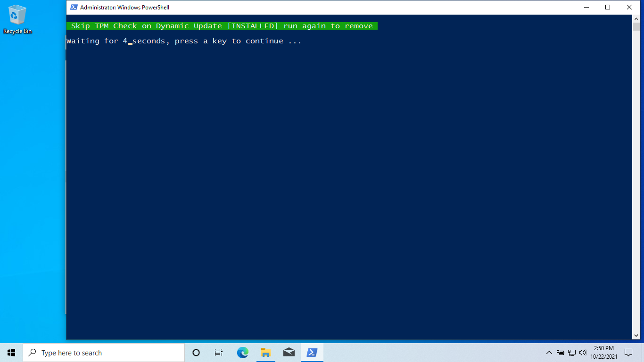Open the network status tray icon

[x=572, y=353]
